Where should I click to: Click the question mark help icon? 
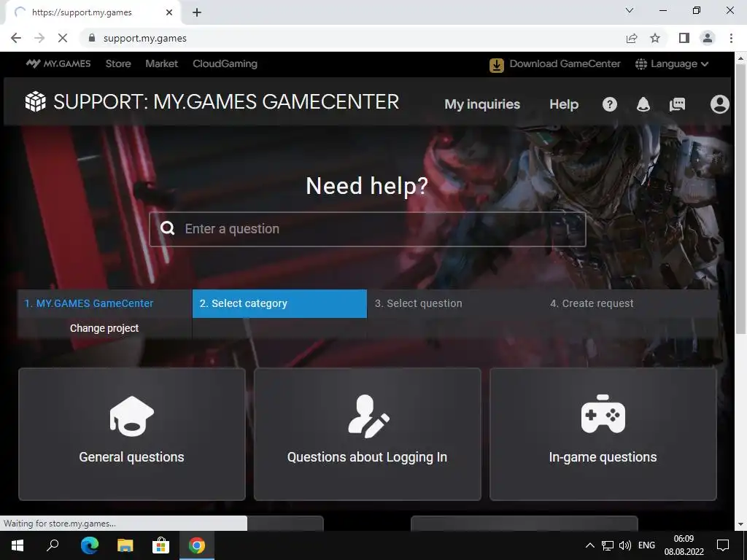609,104
